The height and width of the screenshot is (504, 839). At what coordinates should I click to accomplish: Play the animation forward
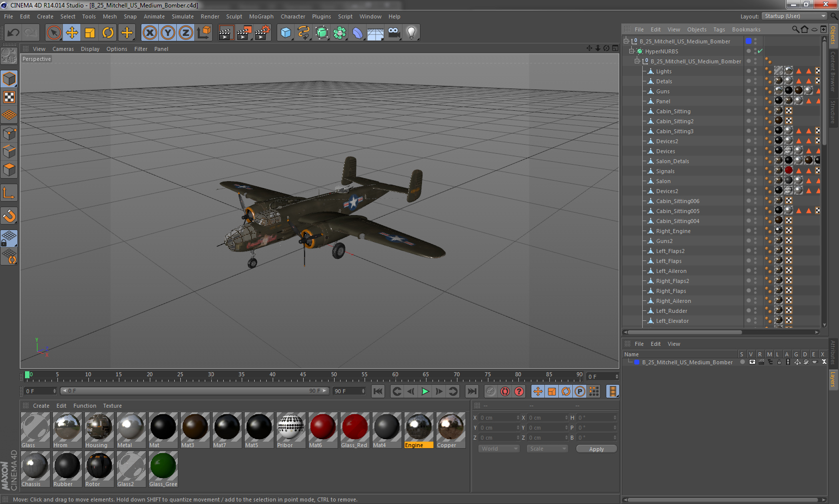pyautogui.click(x=425, y=391)
